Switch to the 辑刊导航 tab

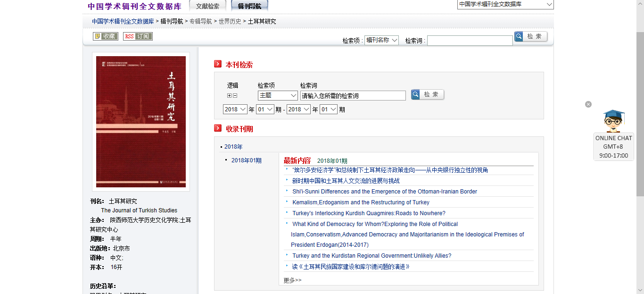tap(249, 6)
